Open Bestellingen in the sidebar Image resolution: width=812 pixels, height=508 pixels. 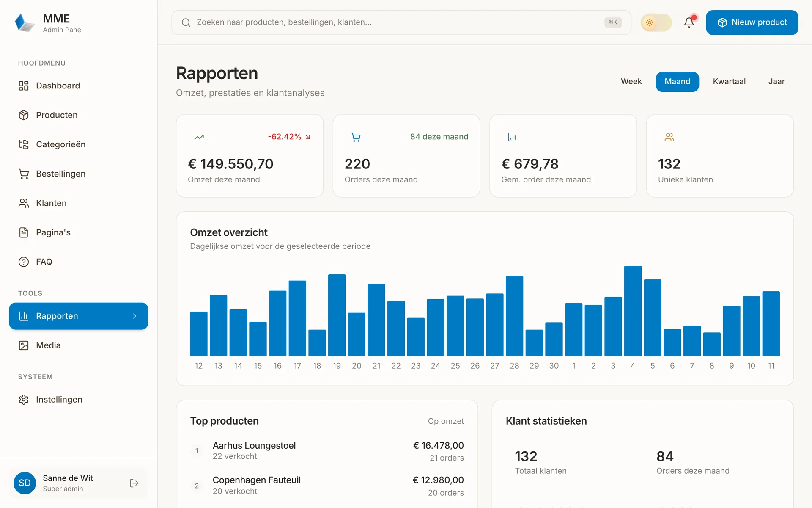[78, 174]
